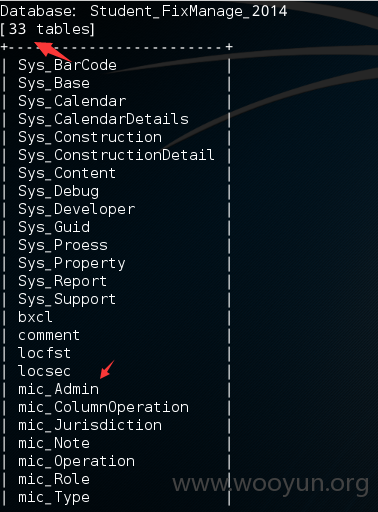The width and height of the screenshot is (378, 512).
Task: Select the Sys_Base table name
Action: pos(54,83)
